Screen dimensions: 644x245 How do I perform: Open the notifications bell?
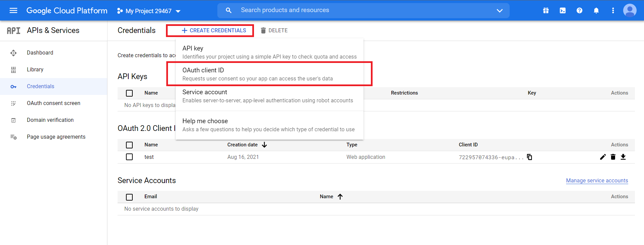click(x=596, y=10)
